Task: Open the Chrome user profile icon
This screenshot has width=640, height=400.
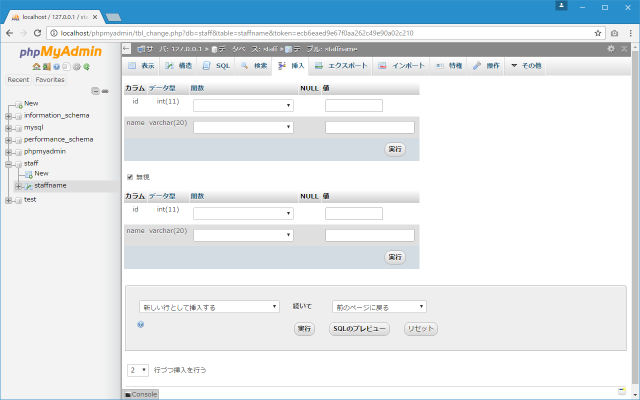Action: pyautogui.click(x=561, y=6)
